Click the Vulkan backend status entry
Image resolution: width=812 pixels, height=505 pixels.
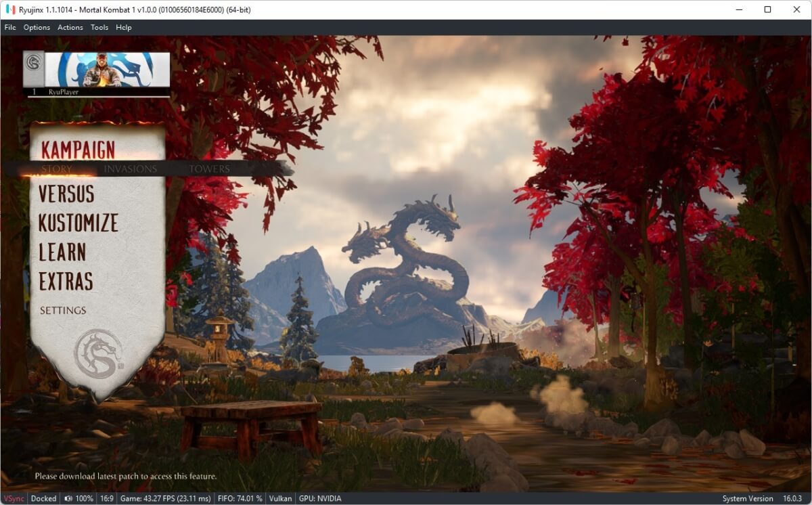tap(280, 498)
